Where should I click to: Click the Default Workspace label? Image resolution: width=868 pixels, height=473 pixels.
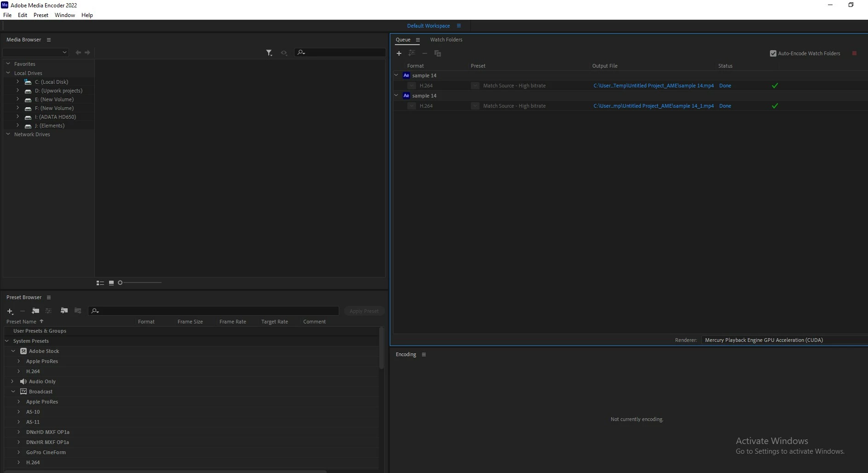(x=428, y=26)
